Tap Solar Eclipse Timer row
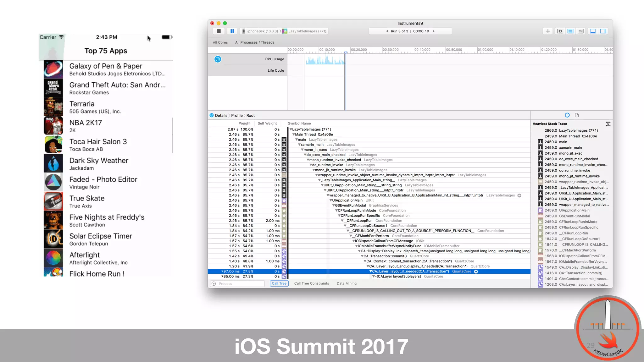The width and height of the screenshot is (644, 362). (108, 239)
